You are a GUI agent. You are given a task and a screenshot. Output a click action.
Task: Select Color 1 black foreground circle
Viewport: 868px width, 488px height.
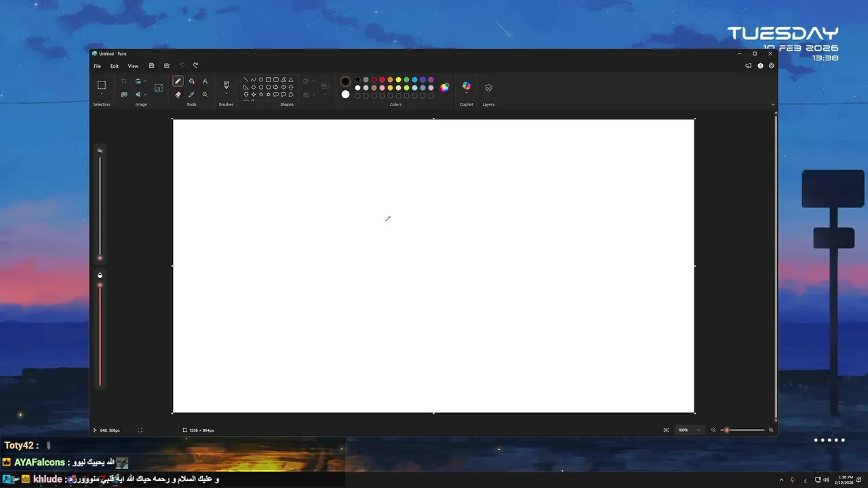[345, 81]
